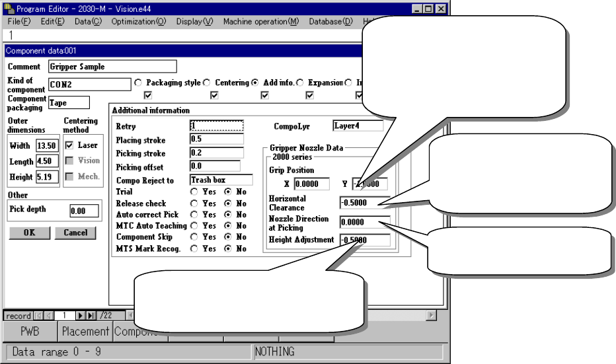
Task: Open the Edit(E) menu
Action: pos(53,22)
